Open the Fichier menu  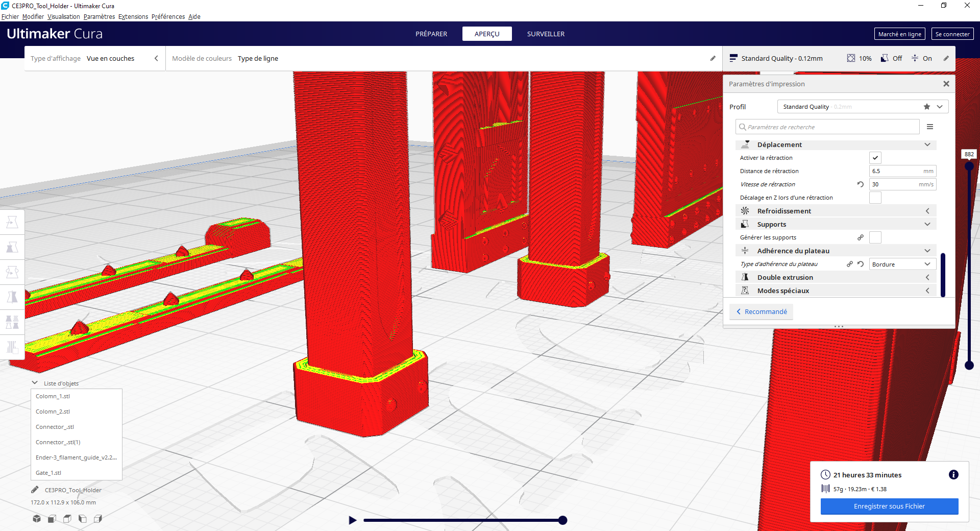coord(10,17)
